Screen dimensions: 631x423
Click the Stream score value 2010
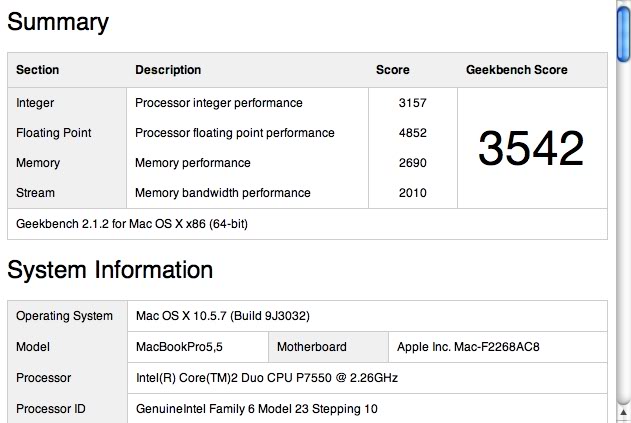412,193
